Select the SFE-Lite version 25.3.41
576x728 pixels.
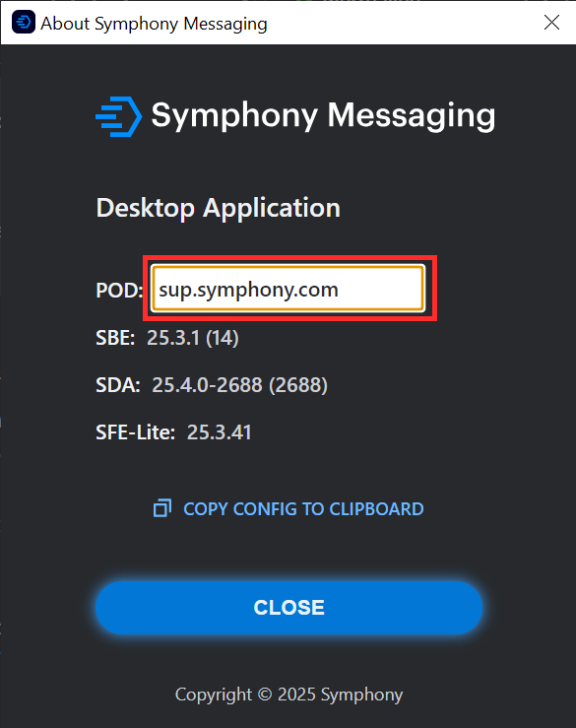pyautogui.click(x=219, y=432)
